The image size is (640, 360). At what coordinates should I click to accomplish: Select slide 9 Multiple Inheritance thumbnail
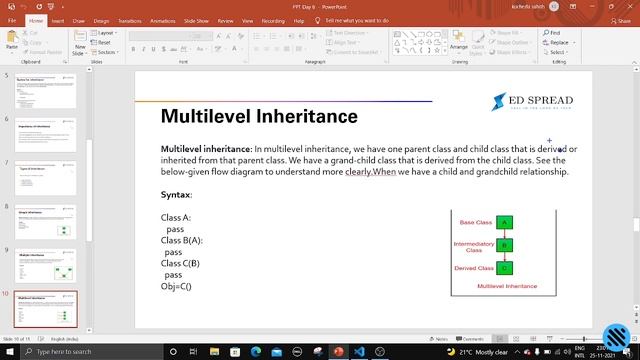[x=45, y=265]
